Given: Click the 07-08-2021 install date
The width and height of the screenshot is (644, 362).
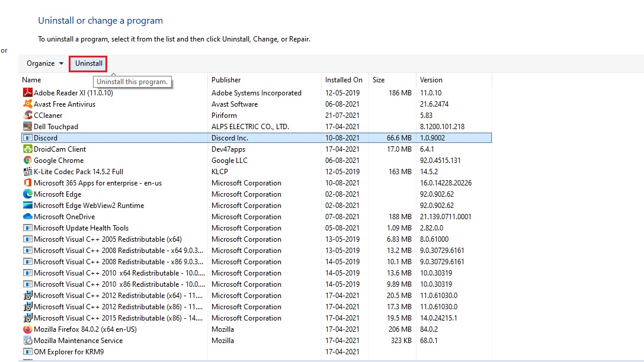Looking at the screenshot, I should pos(342,216).
